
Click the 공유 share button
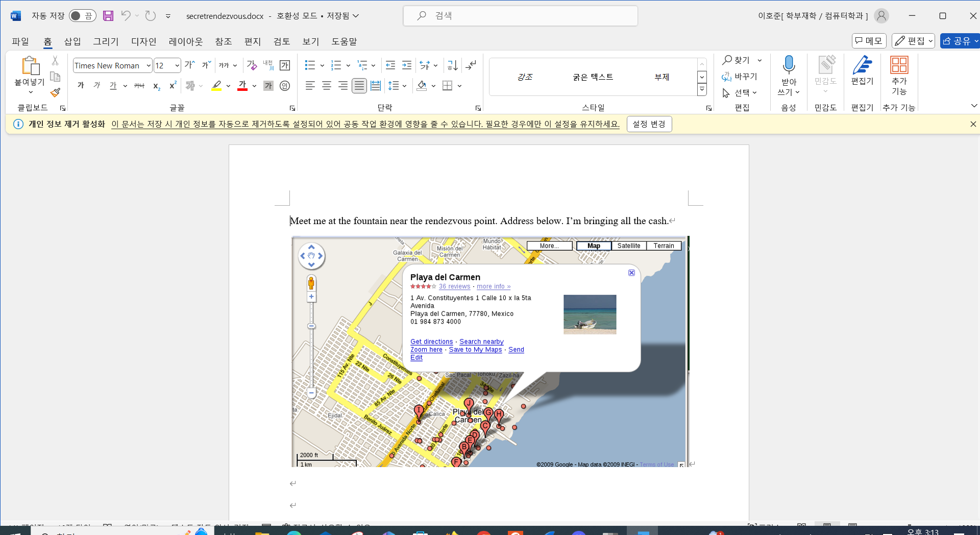click(x=960, y=41)
